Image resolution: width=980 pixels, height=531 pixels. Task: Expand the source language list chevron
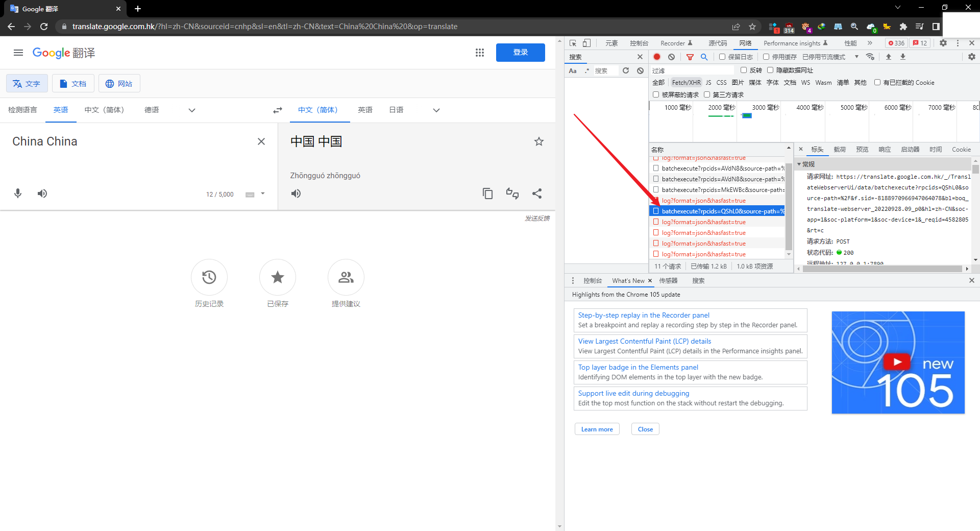(x=192, y=110)
